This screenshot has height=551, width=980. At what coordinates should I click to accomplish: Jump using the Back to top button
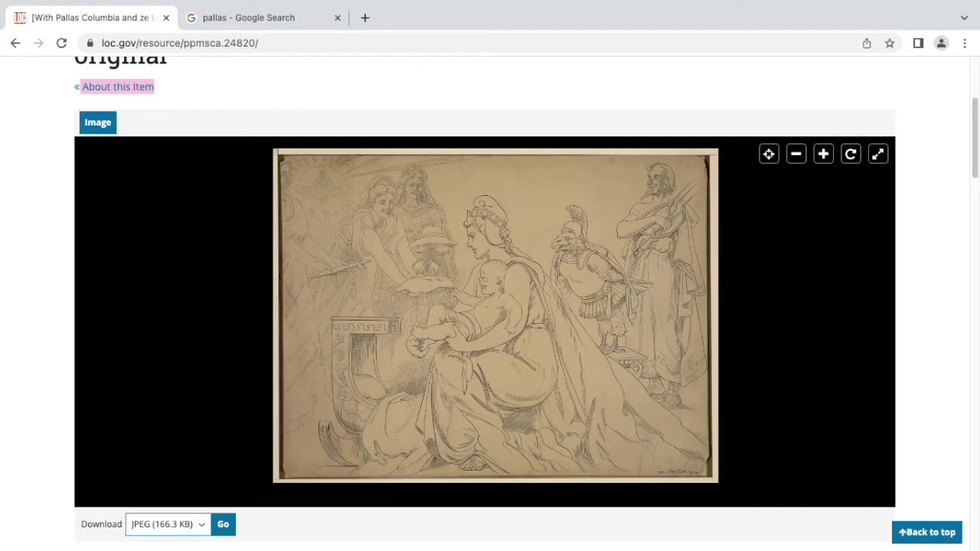(927, 532)
